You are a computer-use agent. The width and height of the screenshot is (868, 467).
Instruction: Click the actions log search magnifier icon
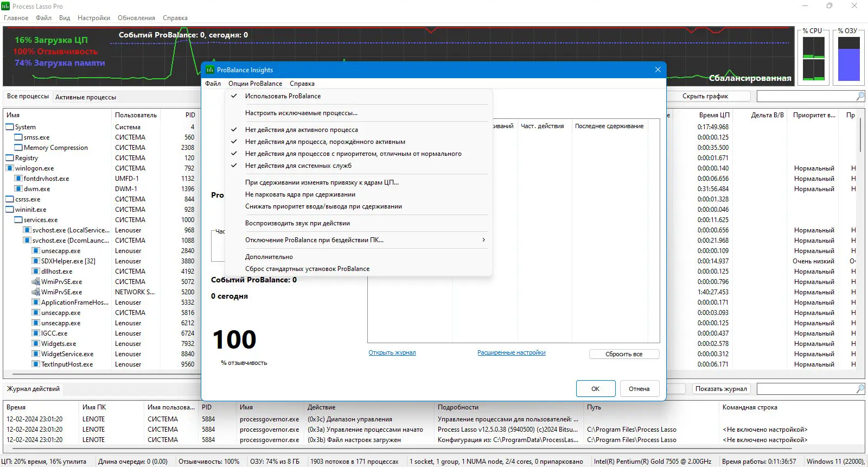[860, 389]
